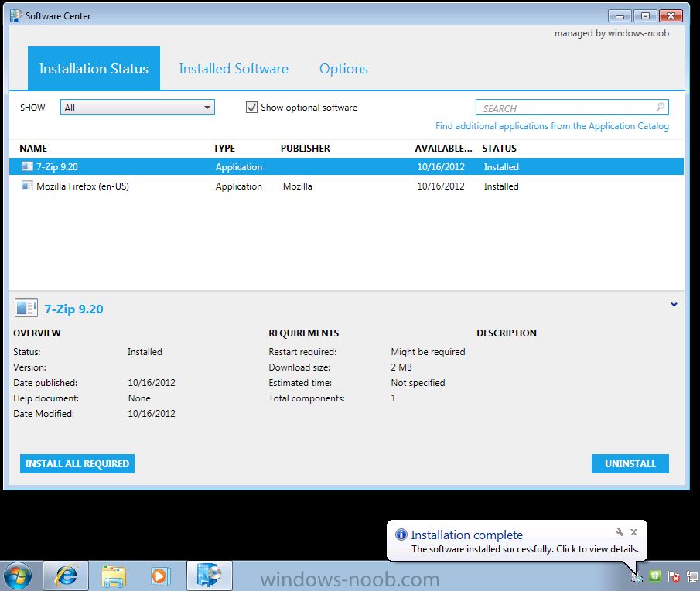
Task: Click Application type in 7-Zip row
Action: [239, 167]
